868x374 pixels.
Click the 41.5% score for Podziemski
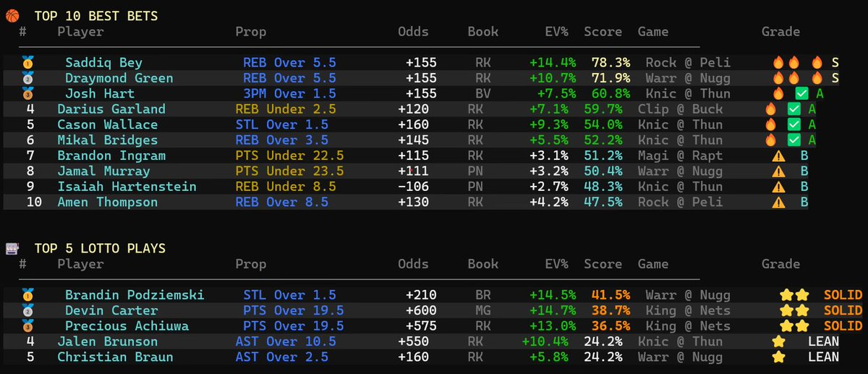click(610, 295)
